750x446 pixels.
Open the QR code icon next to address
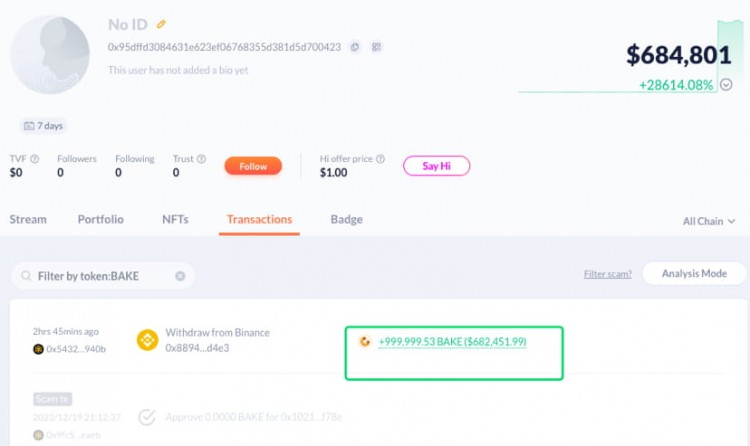pyautogui.click(x=377, y=47)
